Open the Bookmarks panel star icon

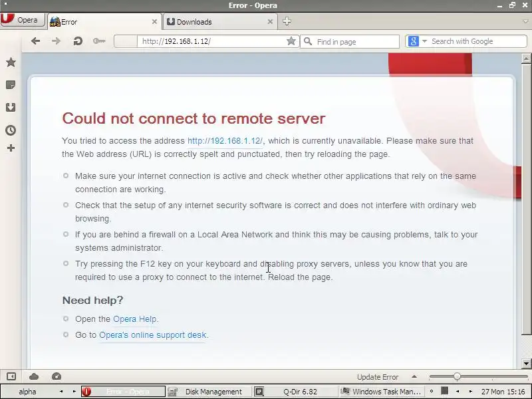pos(11,62)
